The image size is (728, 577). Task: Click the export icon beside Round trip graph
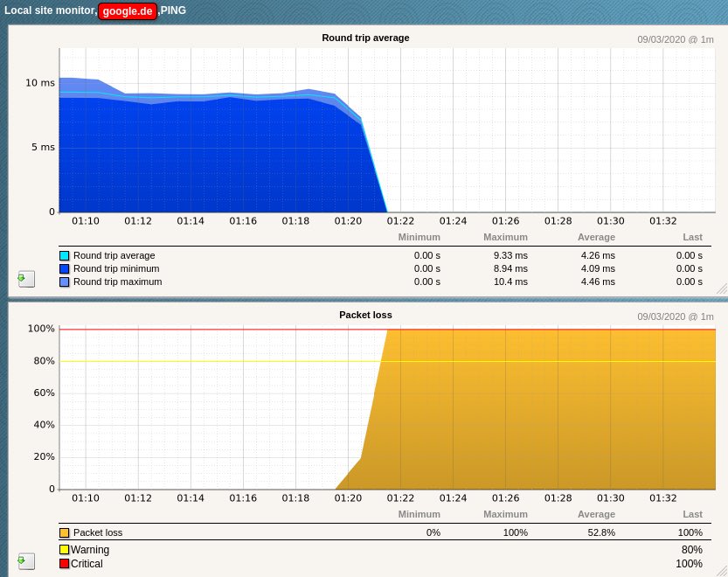(x=26, y=279)
